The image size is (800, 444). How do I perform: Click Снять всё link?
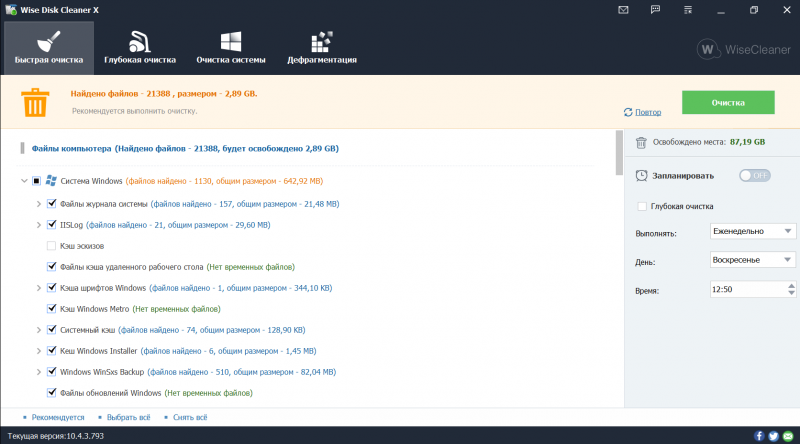[190, 417]
